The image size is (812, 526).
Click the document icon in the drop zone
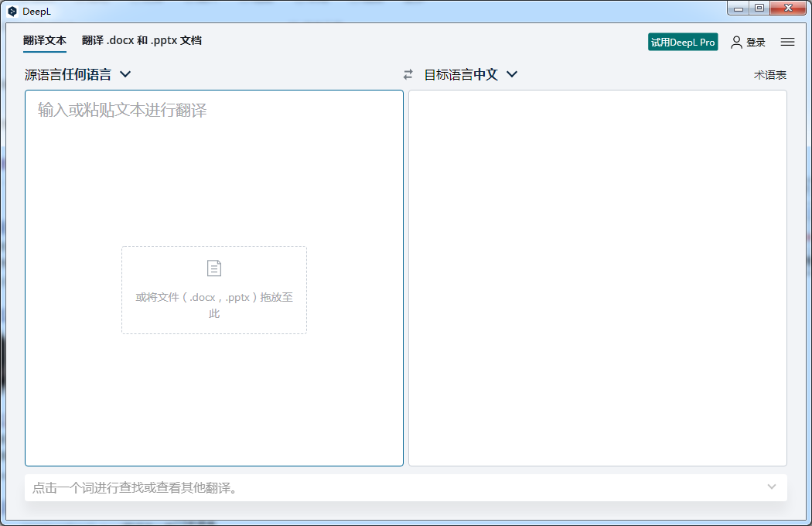(213, 268)
